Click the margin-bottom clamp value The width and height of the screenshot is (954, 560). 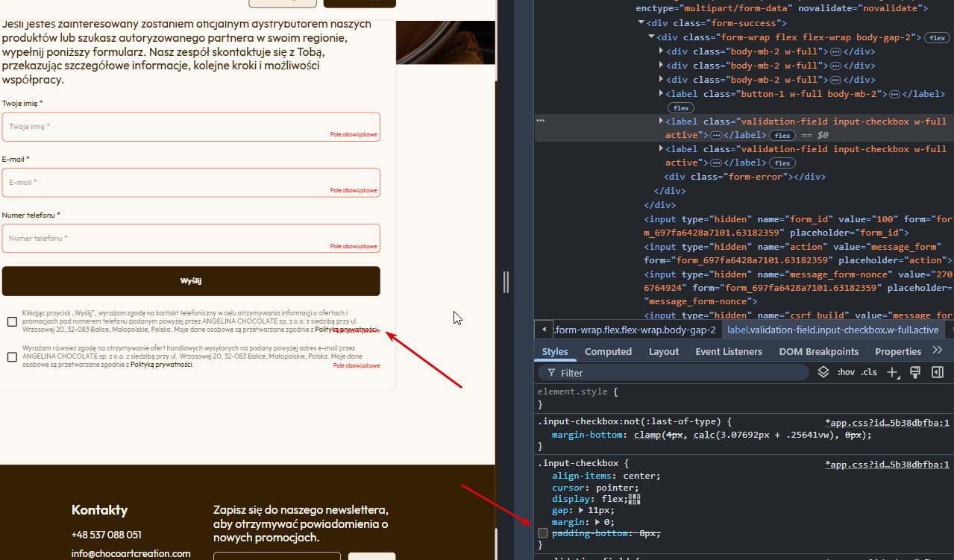click(750, 435)
